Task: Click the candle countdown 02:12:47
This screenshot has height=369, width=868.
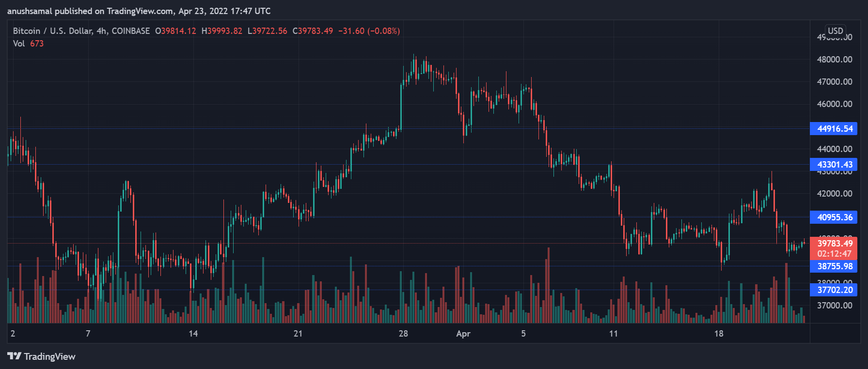Action: pyautogui.click(x=835, y=254)
